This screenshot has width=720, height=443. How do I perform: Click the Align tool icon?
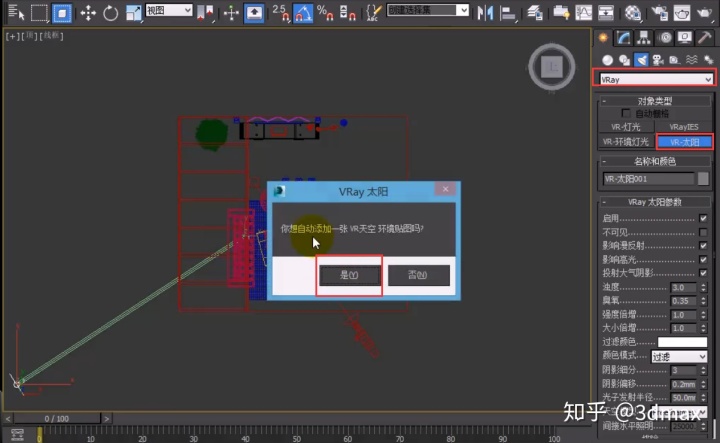pos(507,13)
